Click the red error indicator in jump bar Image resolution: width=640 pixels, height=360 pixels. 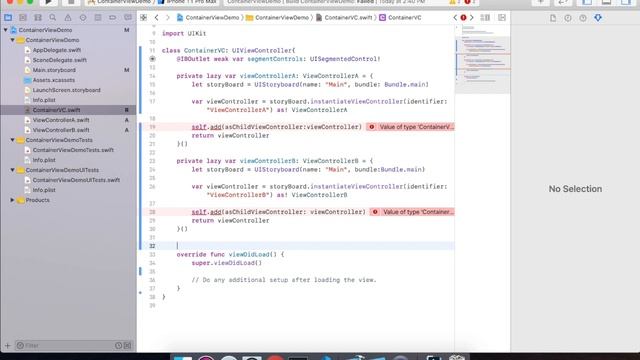click(x=463, y=18)
